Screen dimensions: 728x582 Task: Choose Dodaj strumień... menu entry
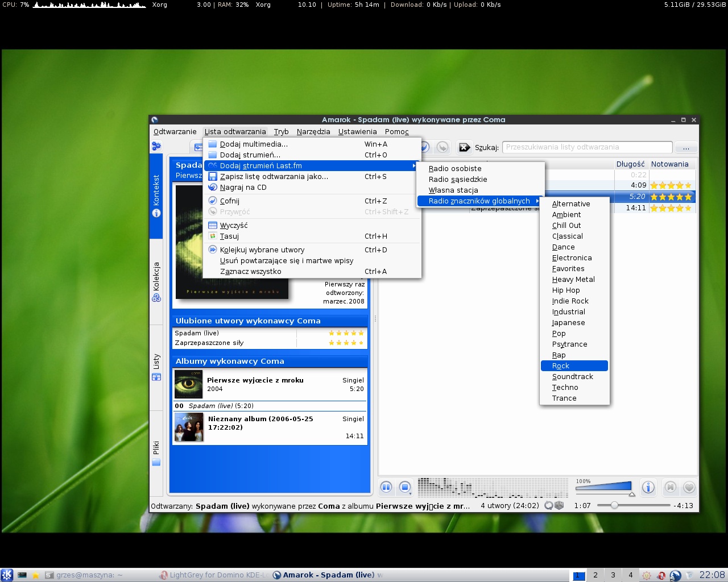click(x=312, y=155)
